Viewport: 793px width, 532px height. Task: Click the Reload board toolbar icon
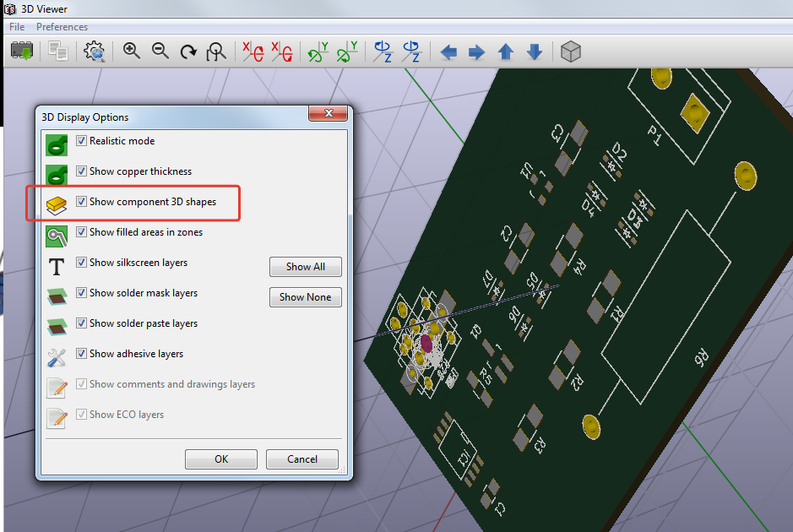click(x=21, y=52)
